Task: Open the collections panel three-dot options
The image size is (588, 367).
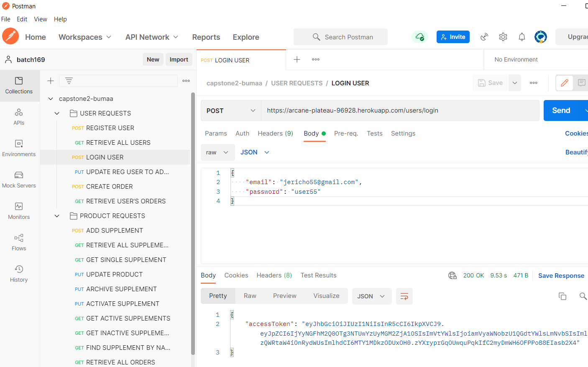Action: pos(186,81)
